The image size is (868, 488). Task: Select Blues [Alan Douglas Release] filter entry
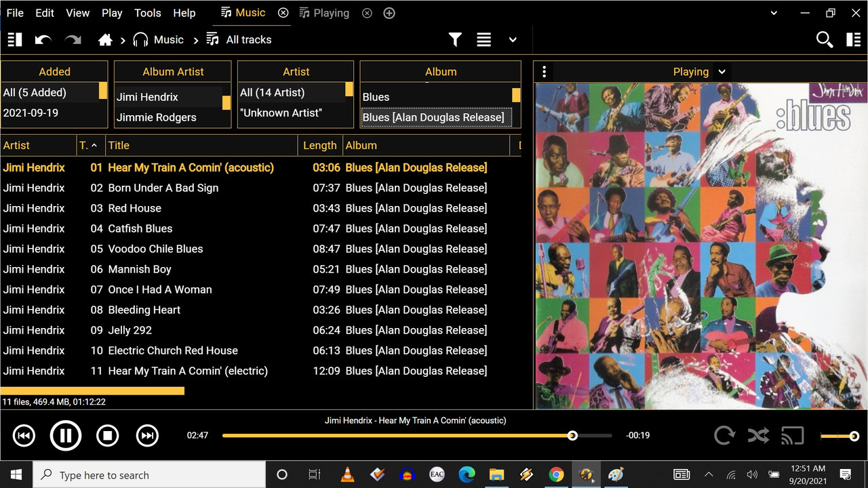pyautogui.click(x=436, y=117)
